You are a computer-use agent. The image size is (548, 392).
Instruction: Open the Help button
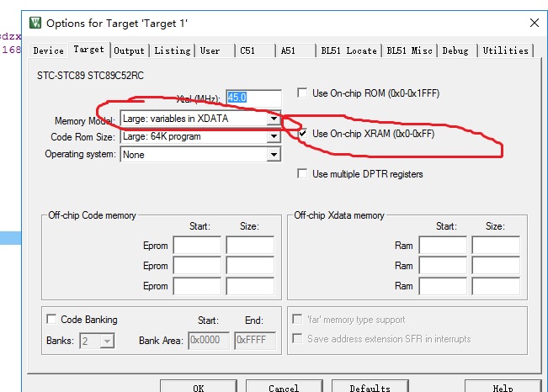pyautogui.click(x=503, y=386)
